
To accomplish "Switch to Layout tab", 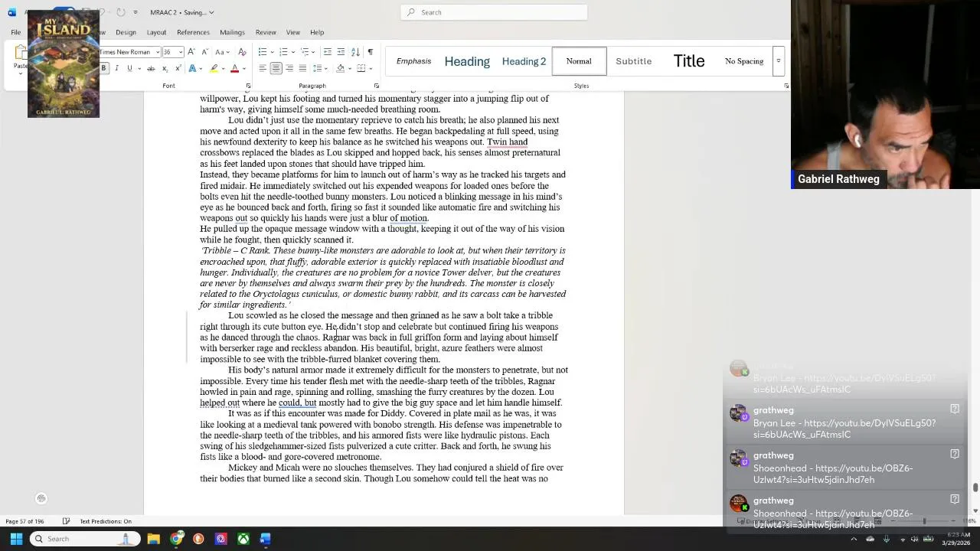I will pos(156,32).
